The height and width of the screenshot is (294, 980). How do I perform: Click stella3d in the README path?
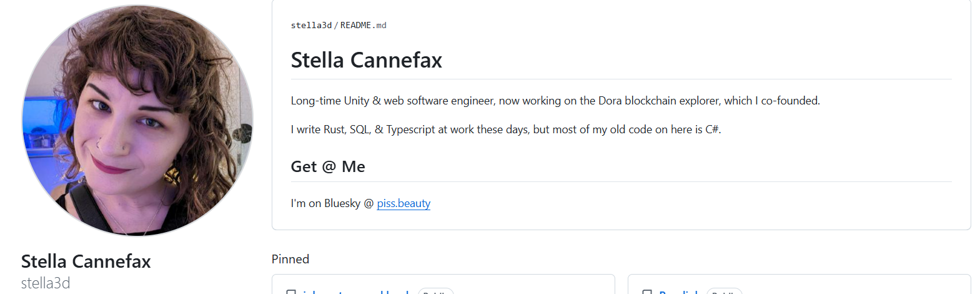click(311, 26)
